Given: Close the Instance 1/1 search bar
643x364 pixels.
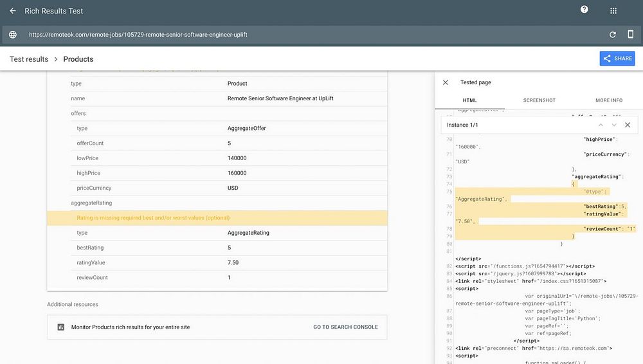Looking at the screenshot, I should coord(628,125).
